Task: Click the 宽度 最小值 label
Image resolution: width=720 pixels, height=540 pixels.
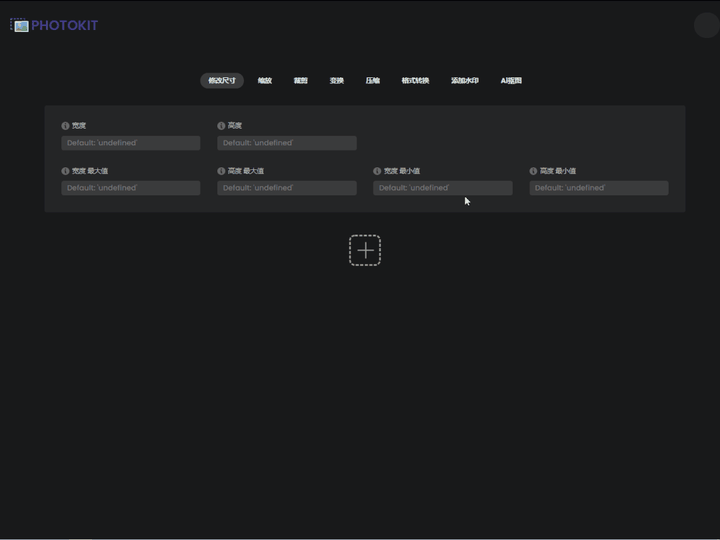Action: coord(402,171)
